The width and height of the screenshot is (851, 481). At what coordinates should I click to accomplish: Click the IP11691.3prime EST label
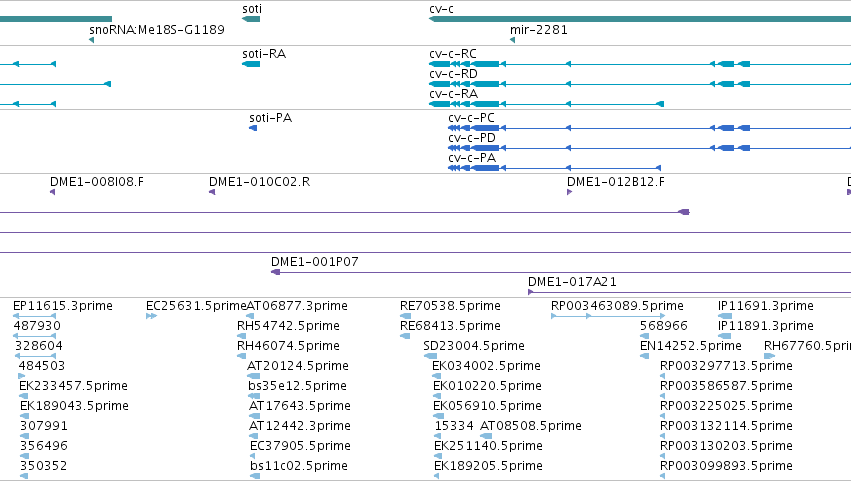[x=766, y=306]
